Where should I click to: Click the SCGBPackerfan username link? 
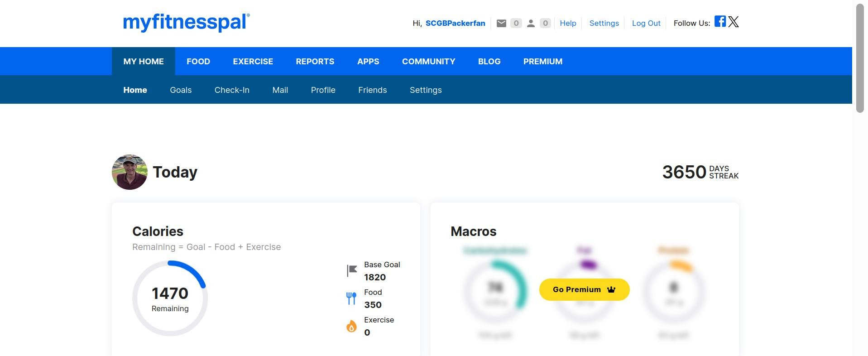click(455, 23)
